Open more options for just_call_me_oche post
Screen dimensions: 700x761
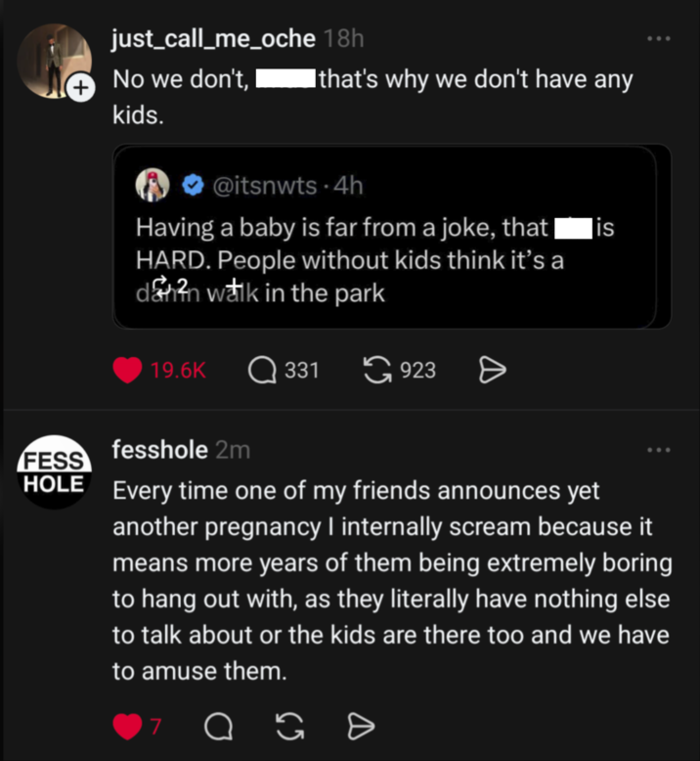click(x=659, y=40)
